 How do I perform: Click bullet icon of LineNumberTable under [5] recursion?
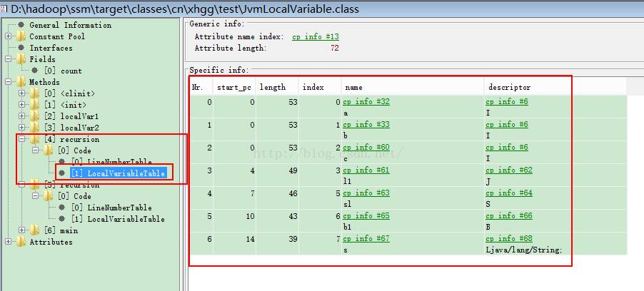click(x=62, y=208)
